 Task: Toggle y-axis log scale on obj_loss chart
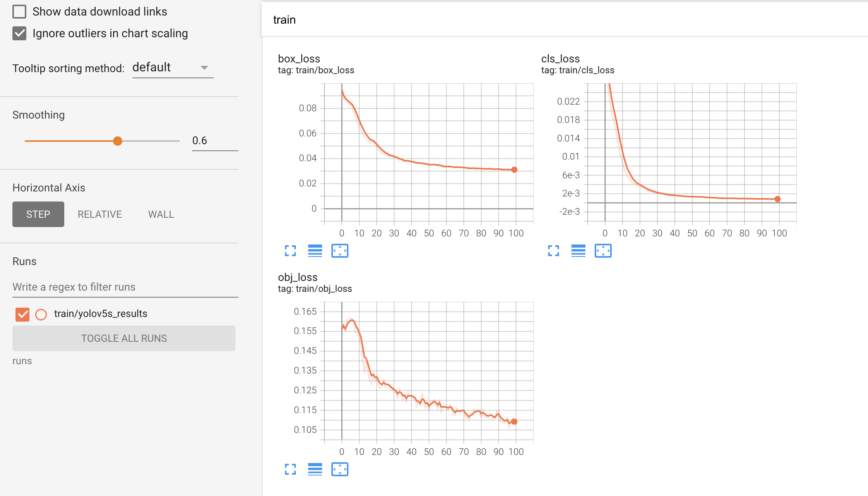(x=315, y=470)
